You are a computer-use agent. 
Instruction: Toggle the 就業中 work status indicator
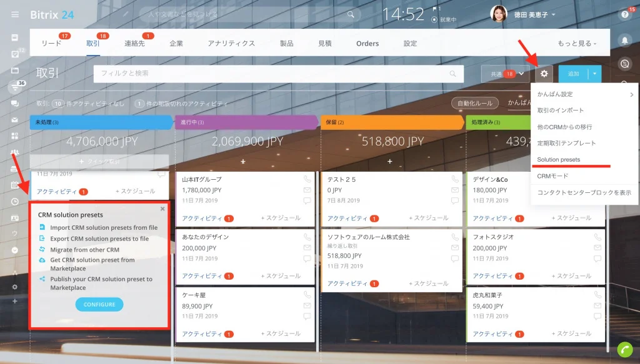pos(444,19)
